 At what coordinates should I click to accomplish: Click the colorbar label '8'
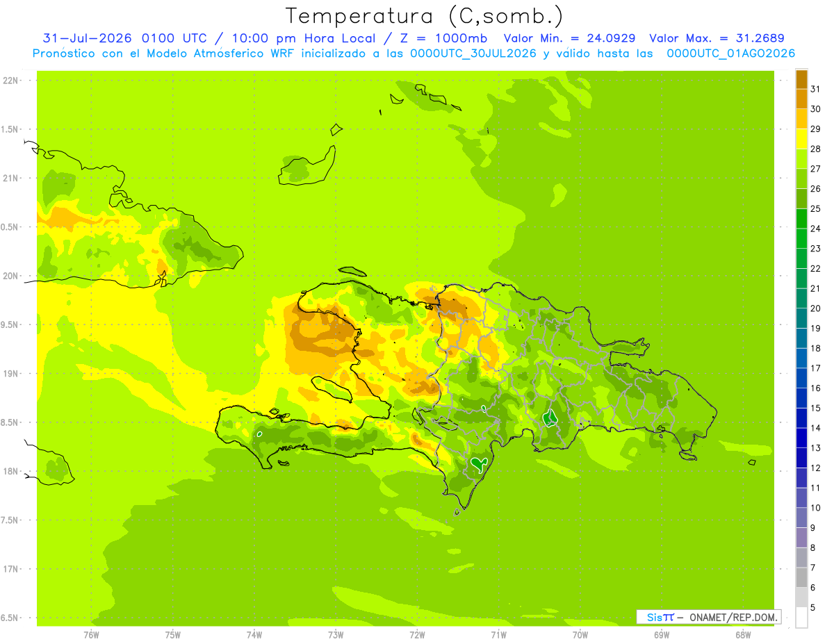(813, 547)
